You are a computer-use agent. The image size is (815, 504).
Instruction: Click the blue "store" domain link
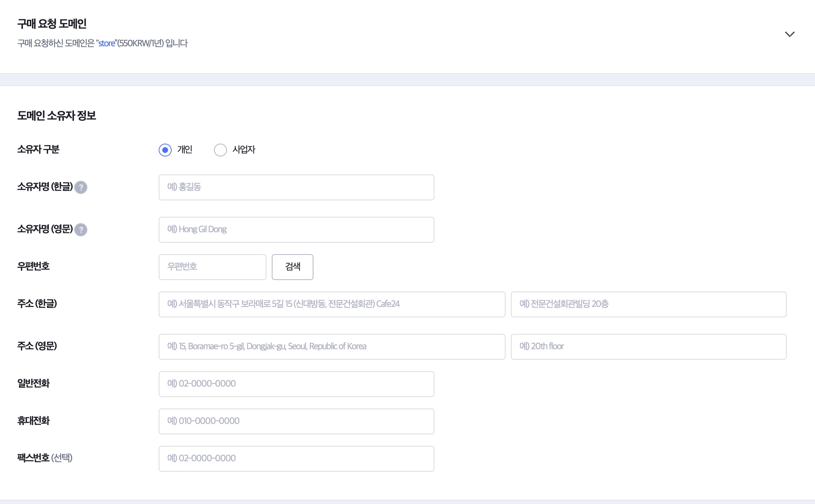(x=107, y=43)
